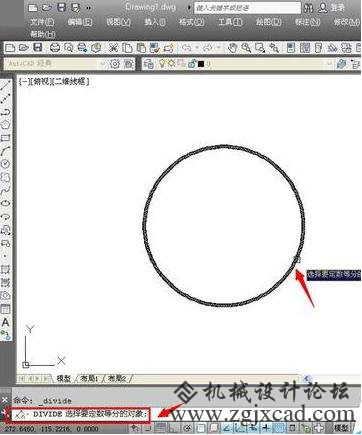Select the Polygon drawing tool
This screenshot has width=362, height=435.
pos(5,125)
